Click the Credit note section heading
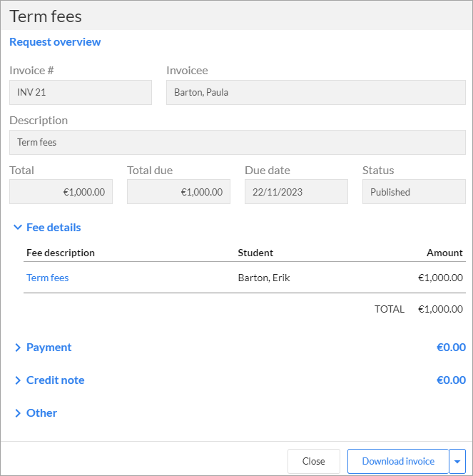 click(x=55, y=380)
